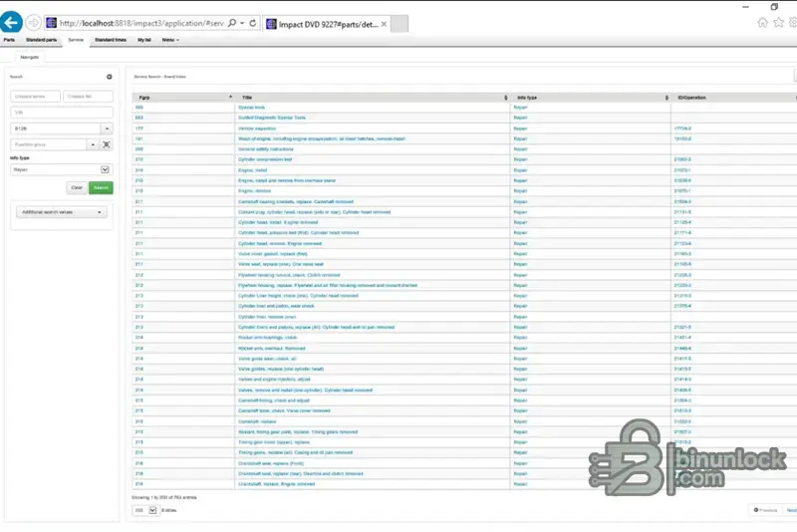The image size is (797, 532).
Task: Click the green Search button
Action: click(x=101, y=188)
